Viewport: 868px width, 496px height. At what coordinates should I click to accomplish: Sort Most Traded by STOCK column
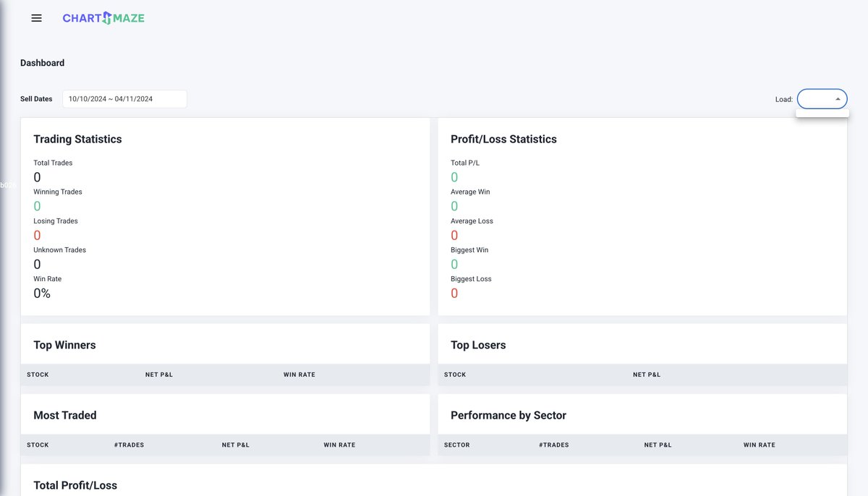(38, 445)
